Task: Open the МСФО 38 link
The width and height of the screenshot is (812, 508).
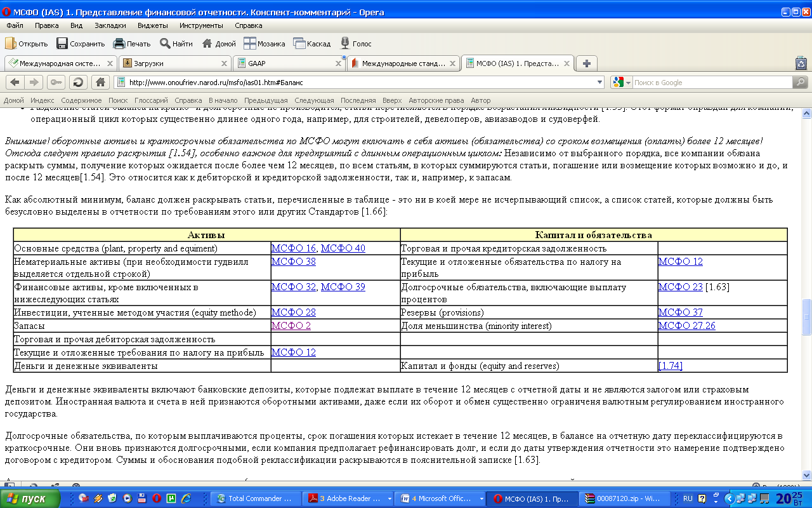Action: (294, 261)
